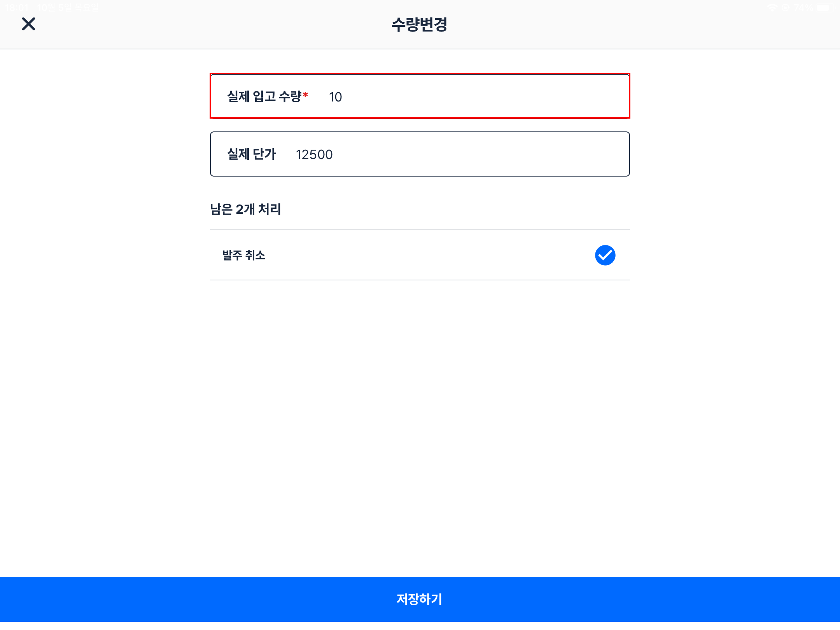Screen dimensions: 840x630
Task: Tap the 남은 2개 처리 section heading
Action: pos(245,209)
